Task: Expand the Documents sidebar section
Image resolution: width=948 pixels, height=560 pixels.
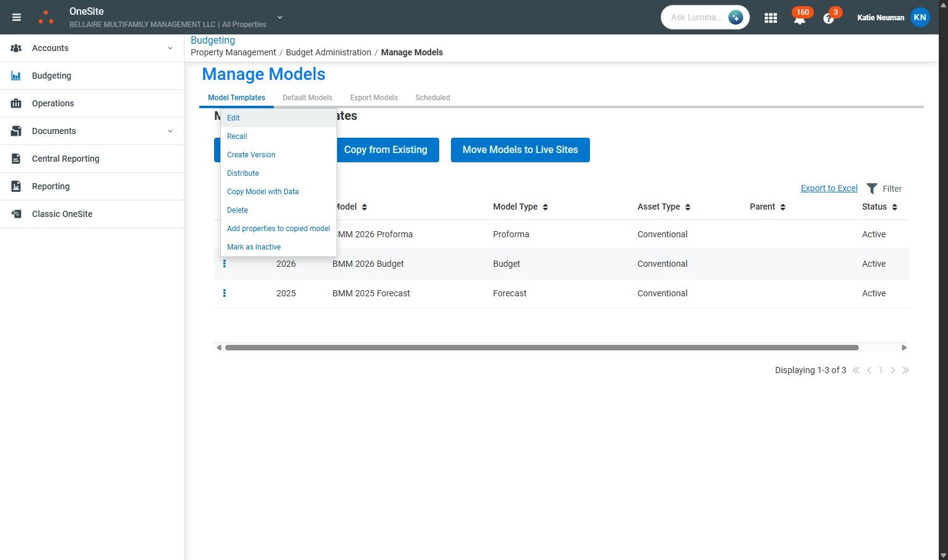Action: point(170,131)
